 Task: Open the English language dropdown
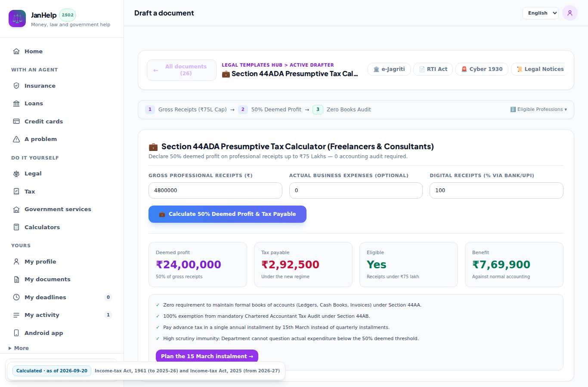pos(541,13)
